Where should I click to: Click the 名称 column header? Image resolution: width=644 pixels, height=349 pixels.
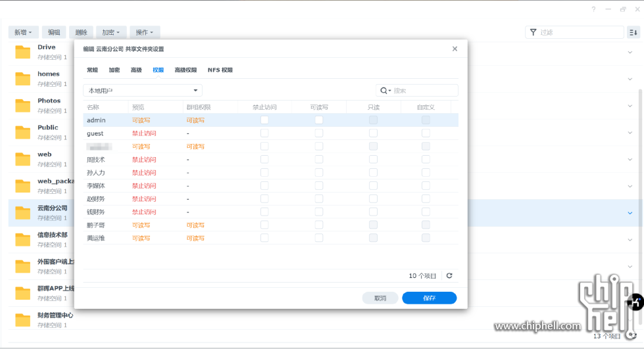tap(93, 107)
